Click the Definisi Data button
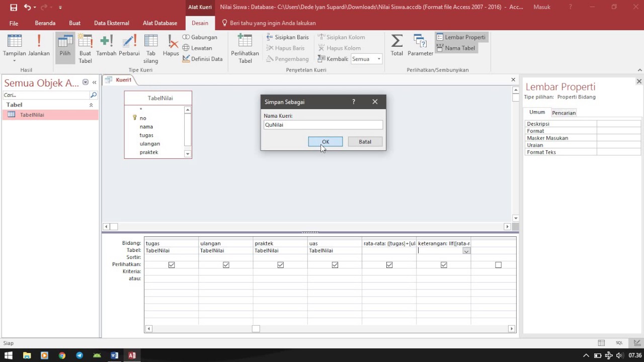 pos(202,59)
